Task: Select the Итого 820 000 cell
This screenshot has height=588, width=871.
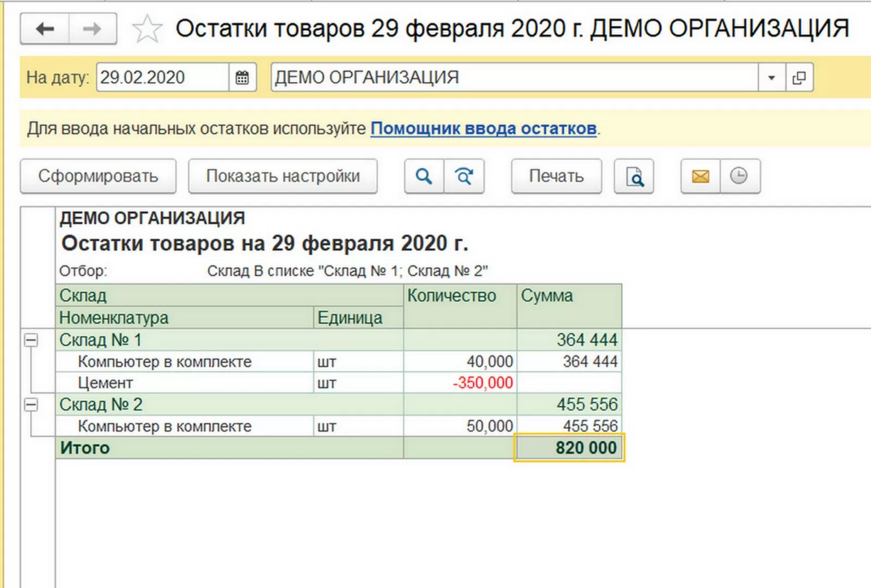Action: (x=569, y=448)
